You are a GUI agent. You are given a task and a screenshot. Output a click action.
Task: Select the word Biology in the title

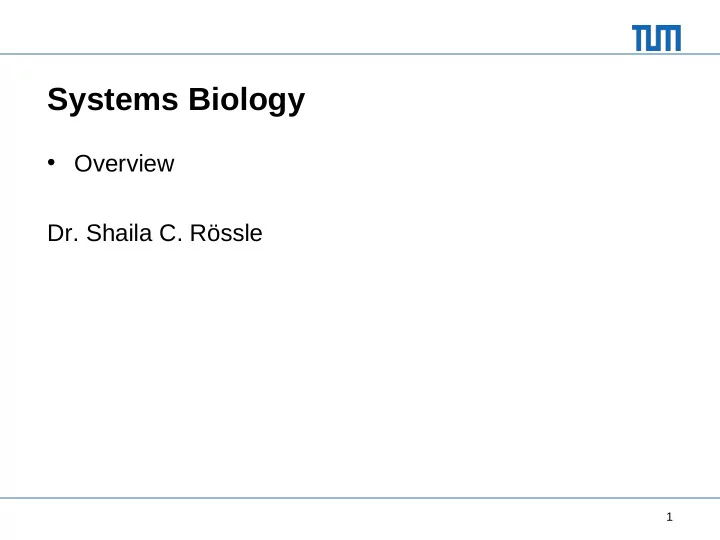tap(247, 100)
